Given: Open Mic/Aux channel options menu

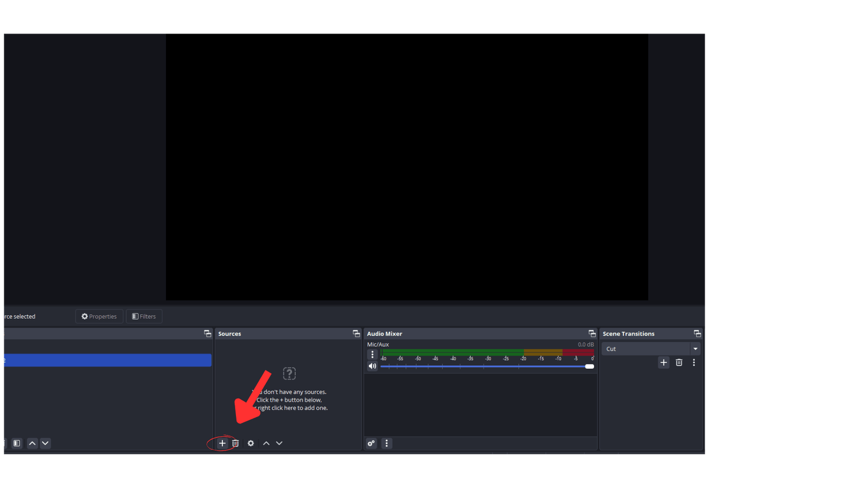Looking at the screenshot, I should (x=372, y=354).
